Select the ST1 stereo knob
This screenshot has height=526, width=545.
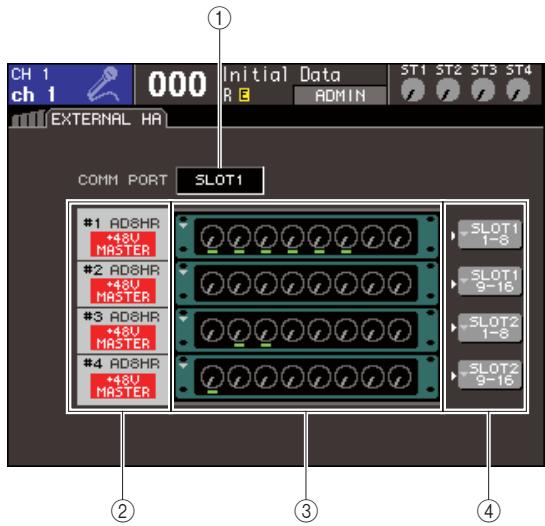pyautogui.click(x=413, y=90)
